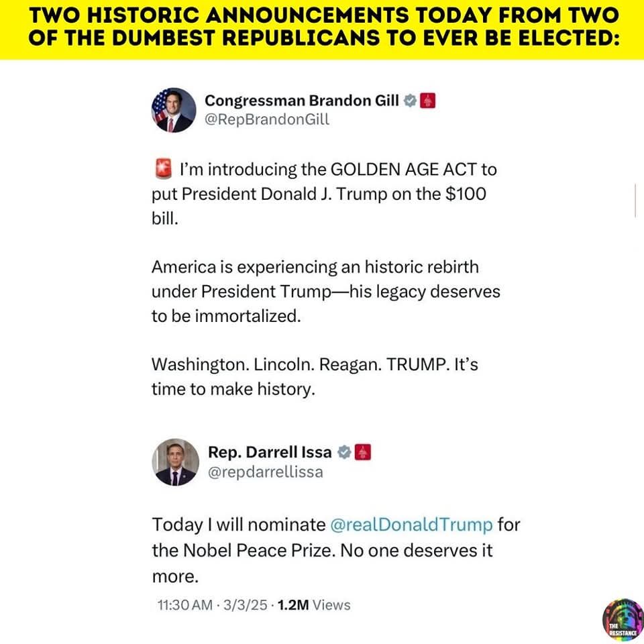The height and width of the screenshot is (644, 644).
Task: Open Rep. Darrell Issa's display name
Action: point(271,452)
